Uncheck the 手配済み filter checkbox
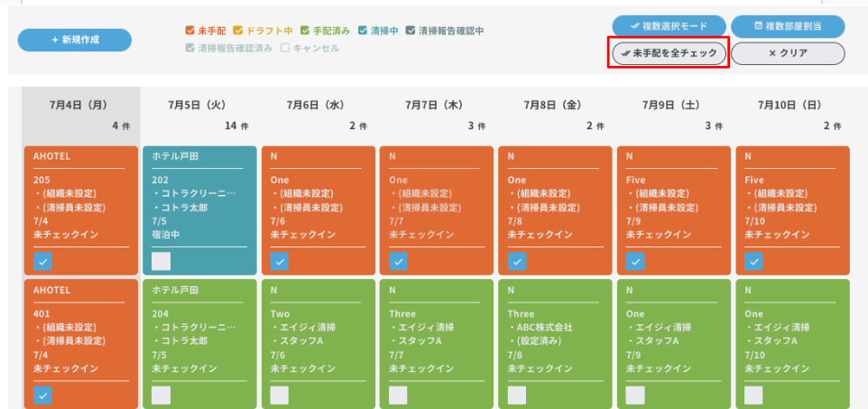The image size is (868, 409). (306, 31)
